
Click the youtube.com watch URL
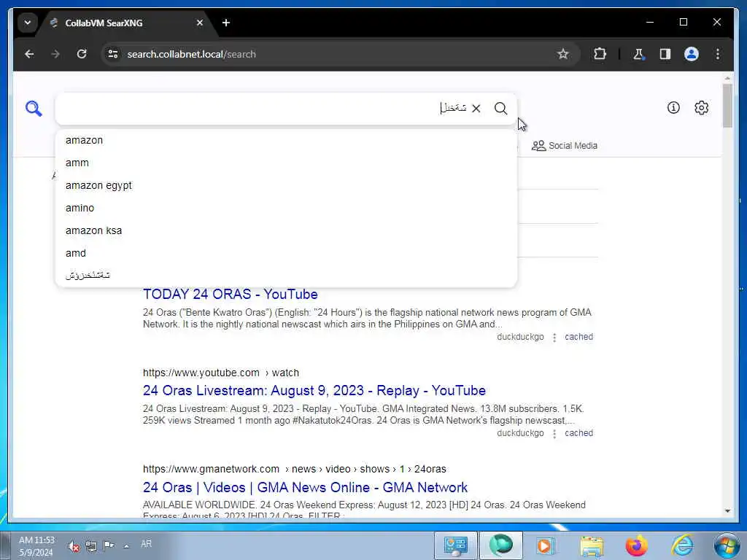[x=220, y=373]
